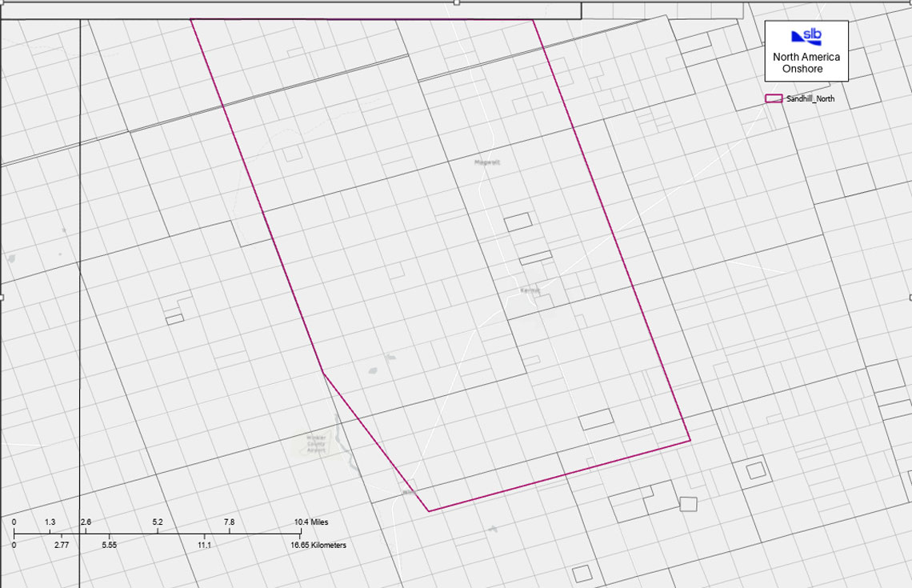Click the Winkler County Airport label
The height and width of the screenshot is (588, 912).
[x=317, y=444]
